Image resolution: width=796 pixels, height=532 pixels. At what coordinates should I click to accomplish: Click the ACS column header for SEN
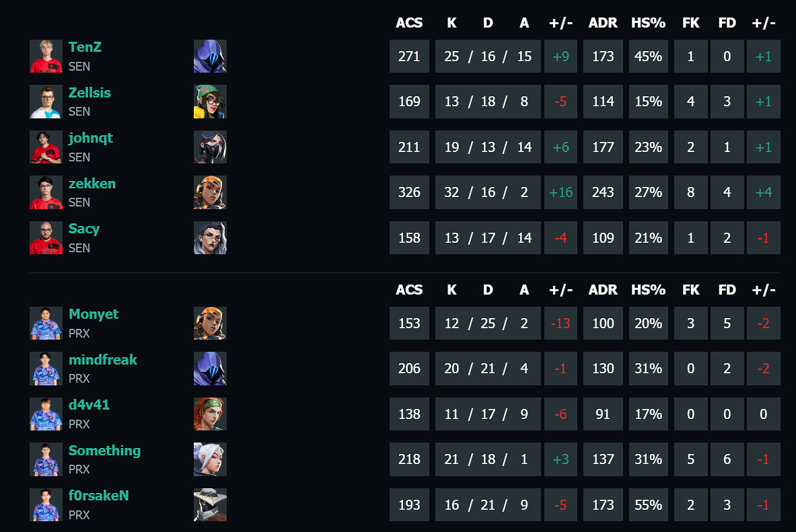[x=409, y=23]
